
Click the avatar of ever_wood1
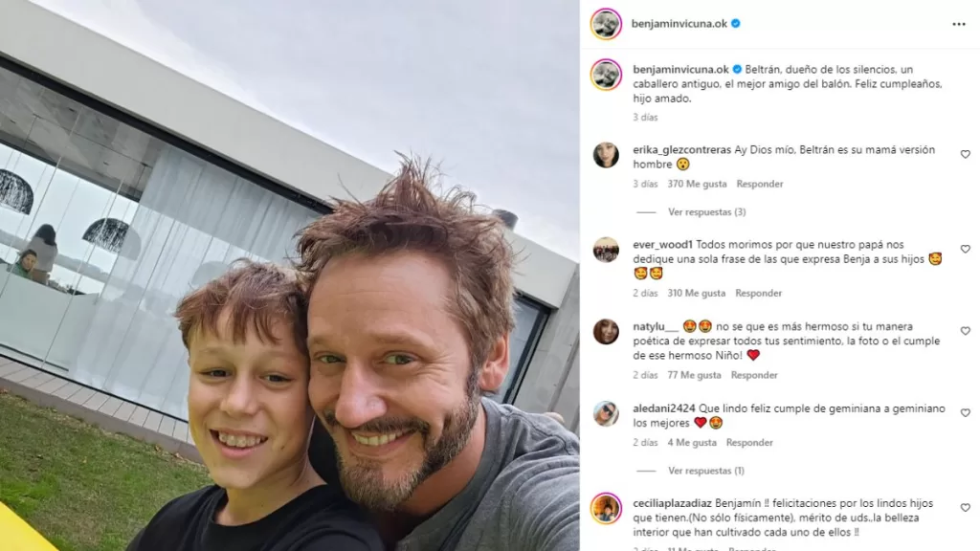pyautogui.click(x=606, y=250)
